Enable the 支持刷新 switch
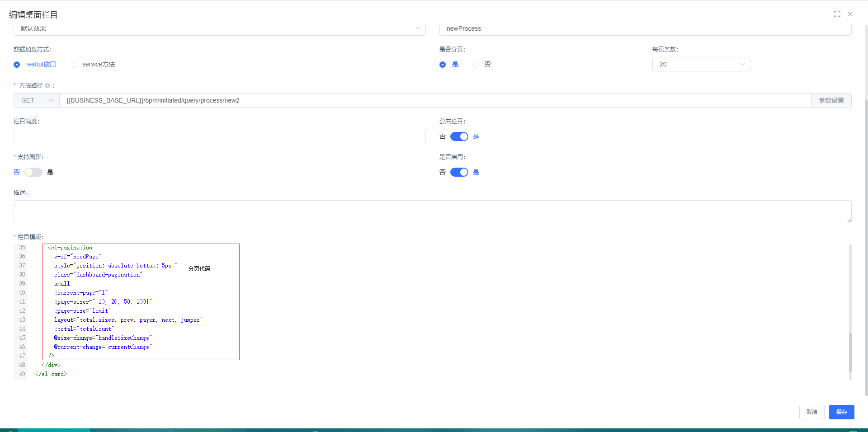Screen dimensions: 868x432 coord(33,172)
